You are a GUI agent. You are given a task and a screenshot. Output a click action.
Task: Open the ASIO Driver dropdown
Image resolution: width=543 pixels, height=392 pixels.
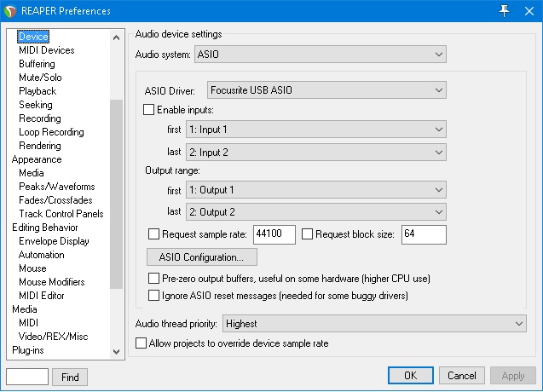pos(326,90)
